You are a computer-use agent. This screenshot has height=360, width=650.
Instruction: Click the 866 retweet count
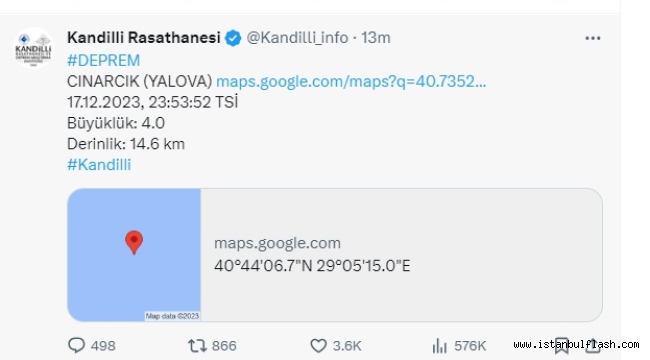click(224, 345)
